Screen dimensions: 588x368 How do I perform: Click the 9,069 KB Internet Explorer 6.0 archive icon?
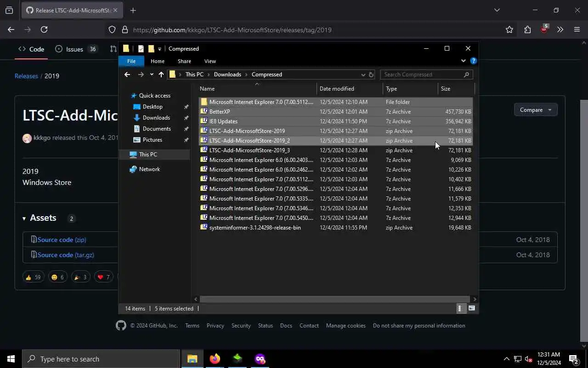pyautogui.click(x=204, y=160)
